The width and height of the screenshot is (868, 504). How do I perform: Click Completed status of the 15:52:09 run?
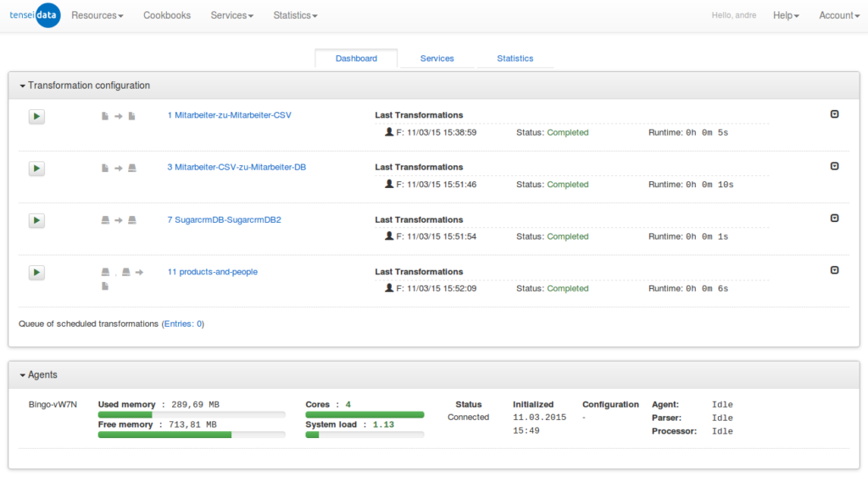click(568, 288)
